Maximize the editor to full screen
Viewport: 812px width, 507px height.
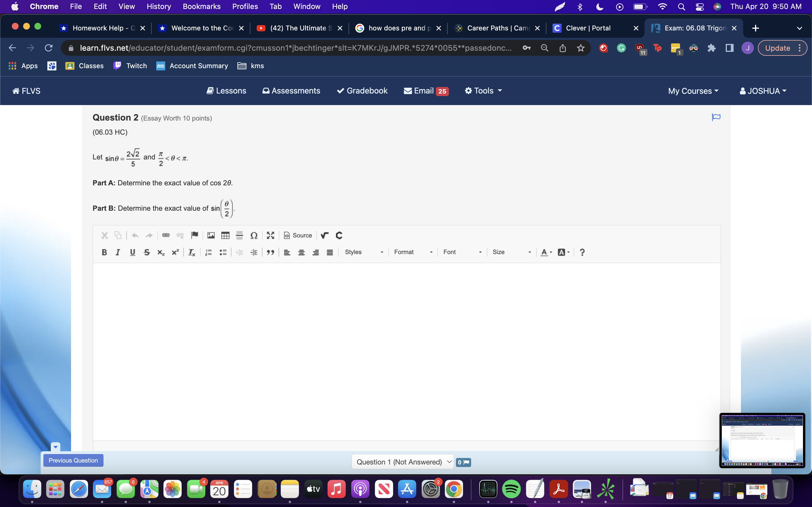point(270,235)
